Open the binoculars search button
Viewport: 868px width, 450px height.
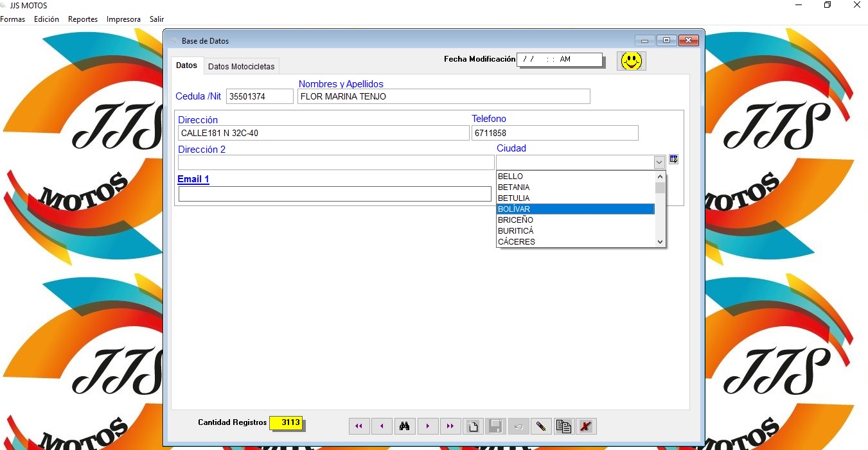click(x=405, y=426)
